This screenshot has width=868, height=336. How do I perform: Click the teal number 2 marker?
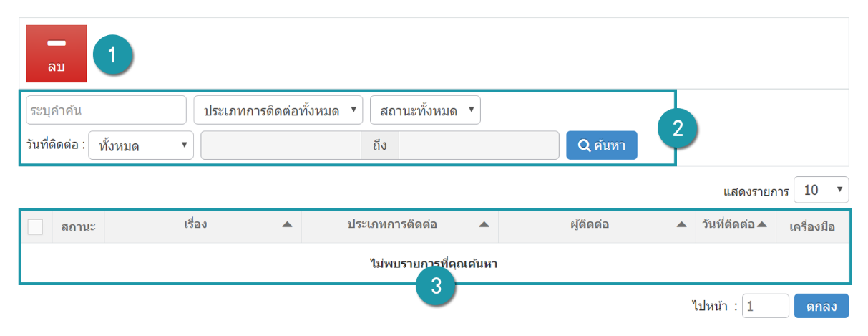(678, 128)
